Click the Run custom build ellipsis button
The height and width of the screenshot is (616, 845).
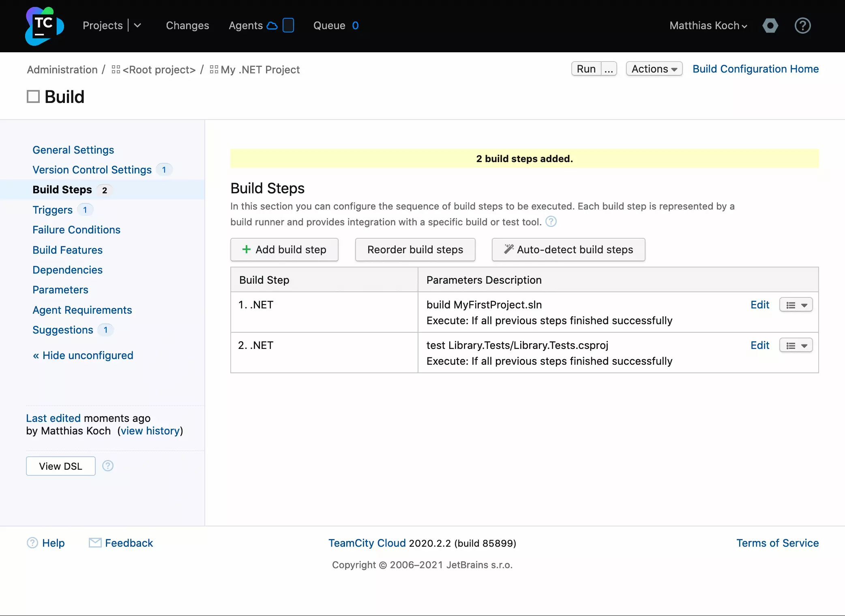(x=609, y=69)
